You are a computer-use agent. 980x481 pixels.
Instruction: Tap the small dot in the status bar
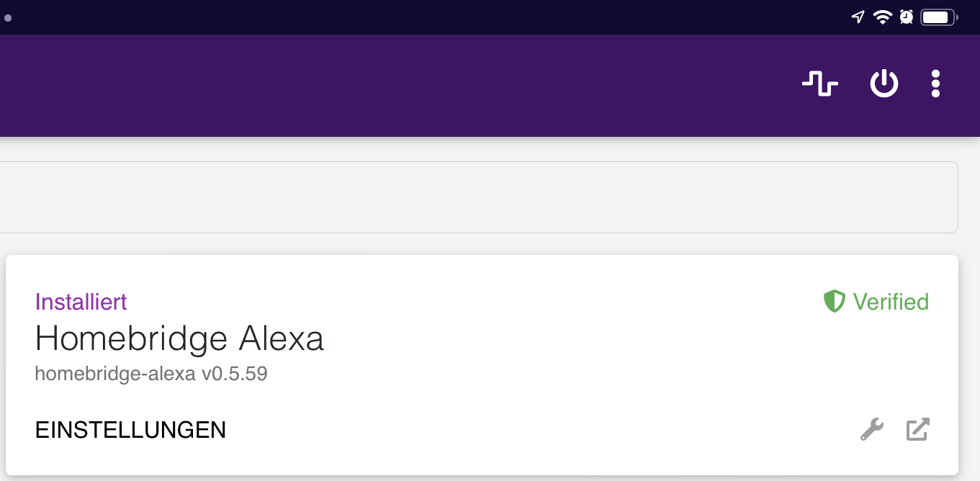pyautogui.click(x=8, y=18)
